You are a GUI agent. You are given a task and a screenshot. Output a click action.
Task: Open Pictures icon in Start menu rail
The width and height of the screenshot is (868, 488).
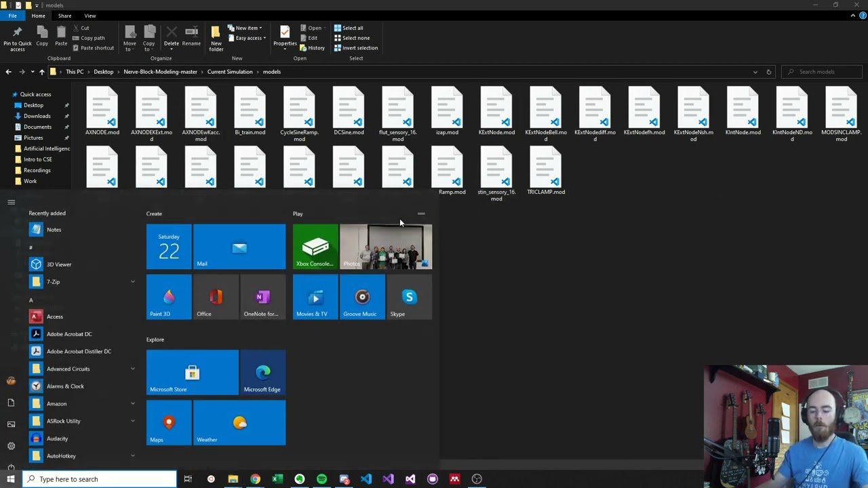(11, 424)
